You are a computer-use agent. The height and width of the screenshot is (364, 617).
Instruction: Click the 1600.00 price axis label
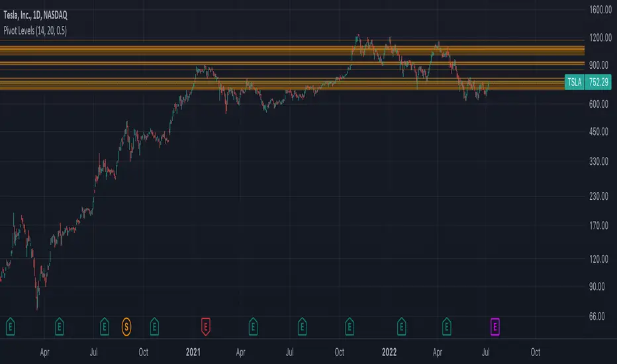[598, 10]
